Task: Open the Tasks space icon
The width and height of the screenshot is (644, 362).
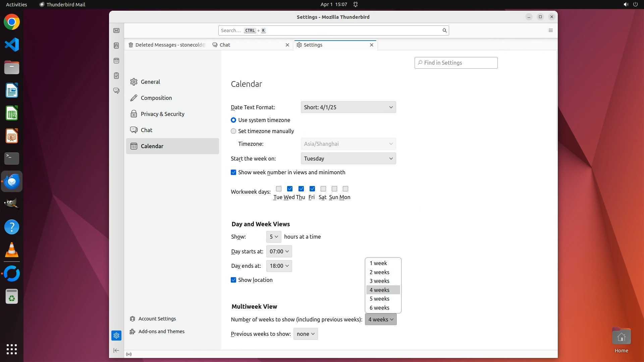Action: 116,76
